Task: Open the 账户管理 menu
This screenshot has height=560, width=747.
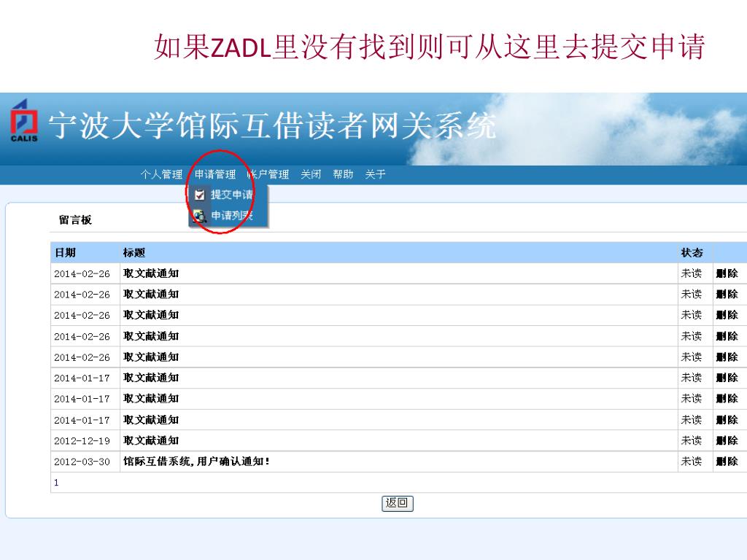Action: coord(268,174)
